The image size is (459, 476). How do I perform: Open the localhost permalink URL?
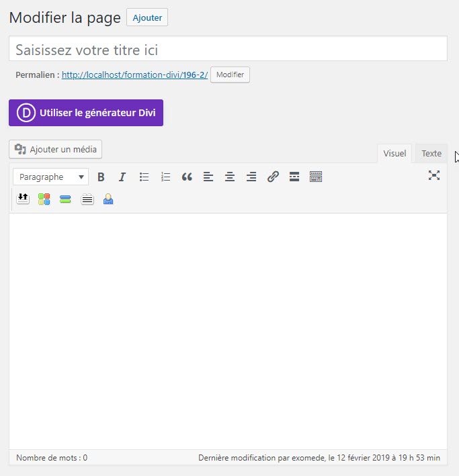[x=134, y=75]
